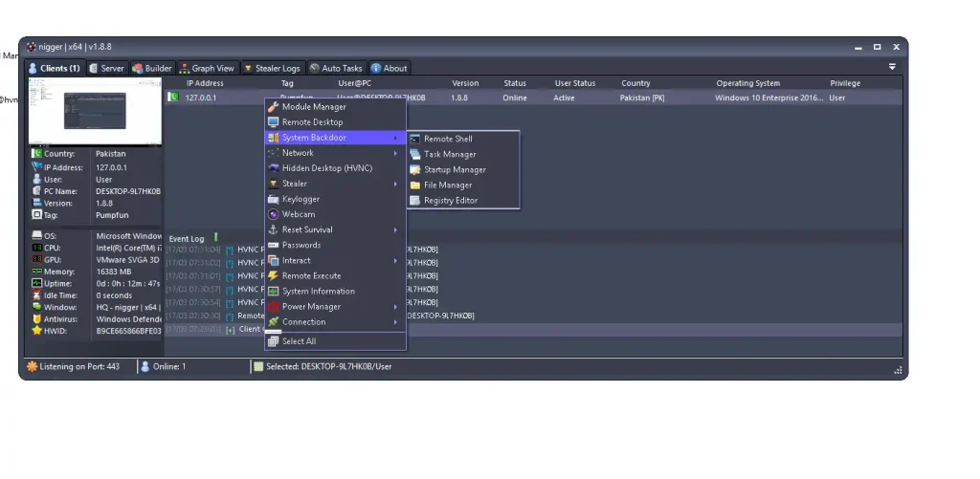The height and width of the screenshot is (479, 980).
Task: Click the Country column header
Action: 635,83
